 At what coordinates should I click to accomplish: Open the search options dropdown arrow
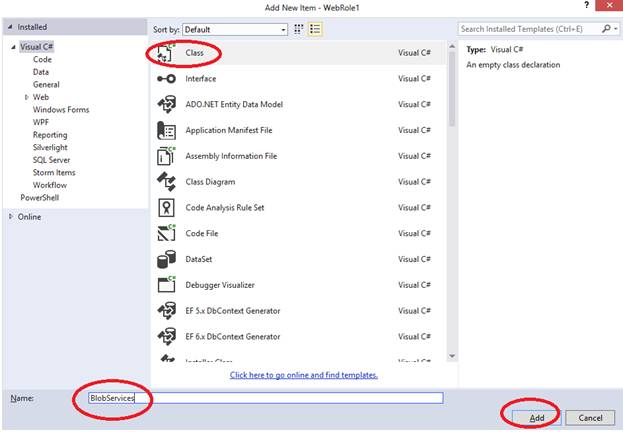616,29
